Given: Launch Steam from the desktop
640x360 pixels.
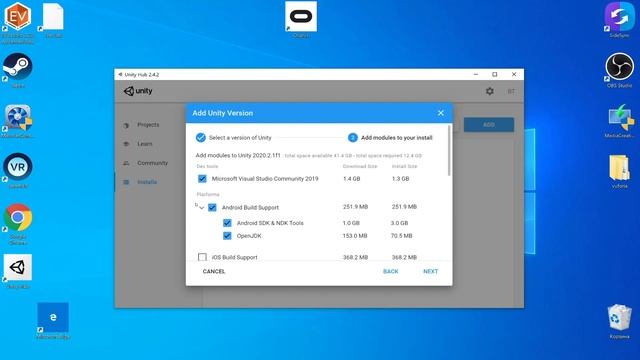Looking at the screenshot, I should coord(18,67).
